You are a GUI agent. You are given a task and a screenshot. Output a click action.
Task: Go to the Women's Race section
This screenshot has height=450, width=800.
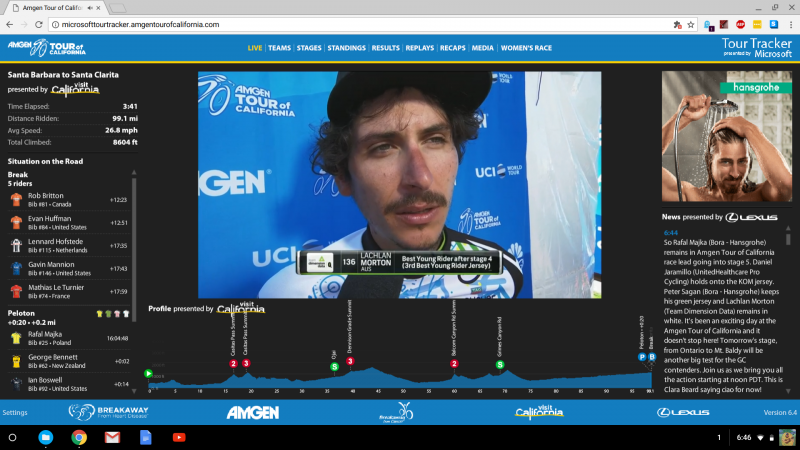[x=526, y=48]
